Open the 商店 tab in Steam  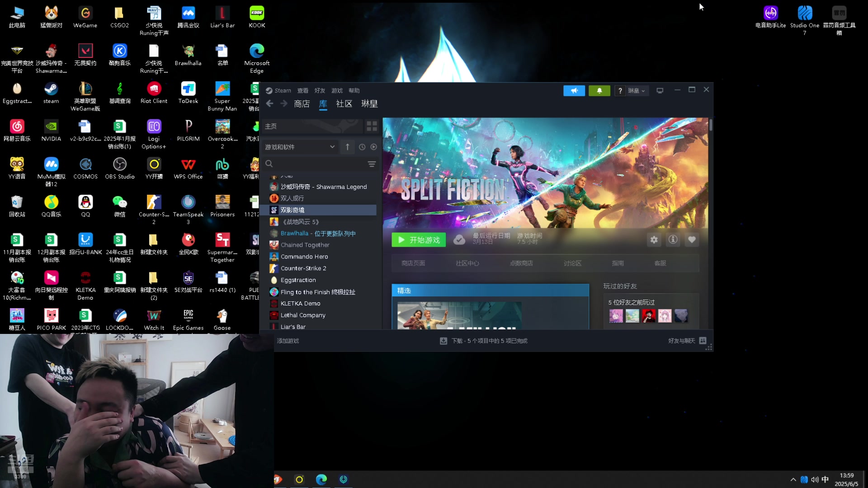tap(302, 104)
